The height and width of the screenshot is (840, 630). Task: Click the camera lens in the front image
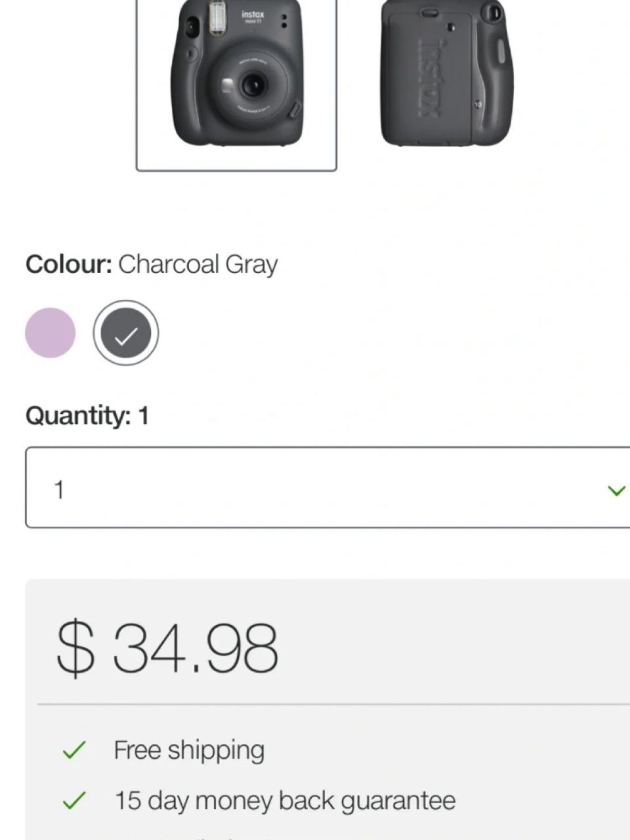point(252,85)
